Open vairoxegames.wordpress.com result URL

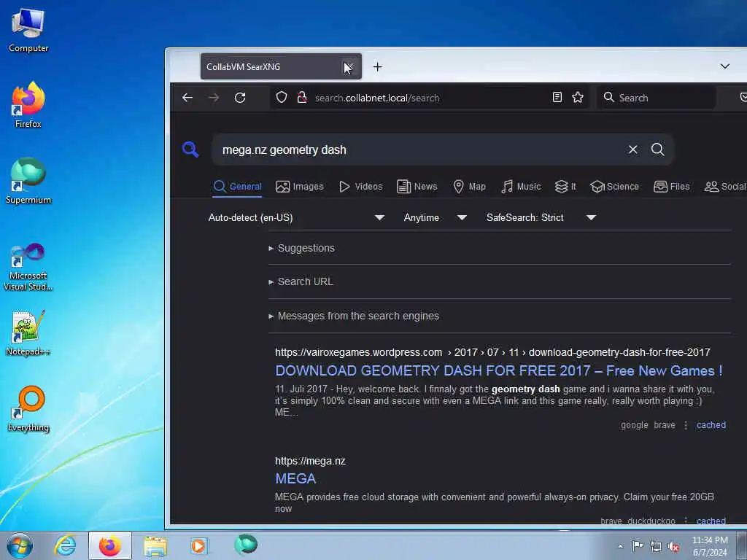click(x=492, y=352)
